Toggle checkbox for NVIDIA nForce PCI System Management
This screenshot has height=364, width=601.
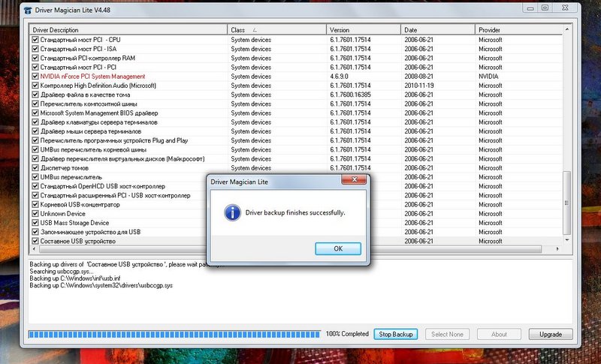[x=35, y=76]
